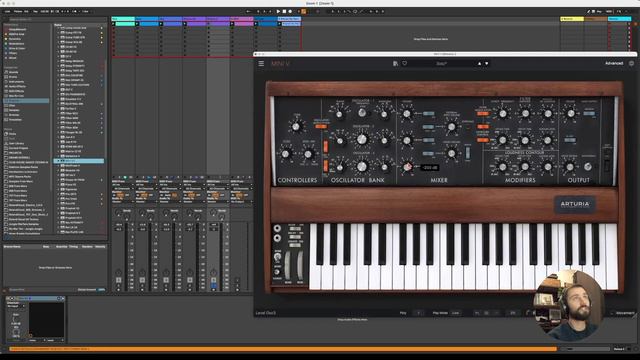Screen dimensions: 640x360
Task: Click Oscillator 2 volume knob in Mixer
Action: [407, 140]
